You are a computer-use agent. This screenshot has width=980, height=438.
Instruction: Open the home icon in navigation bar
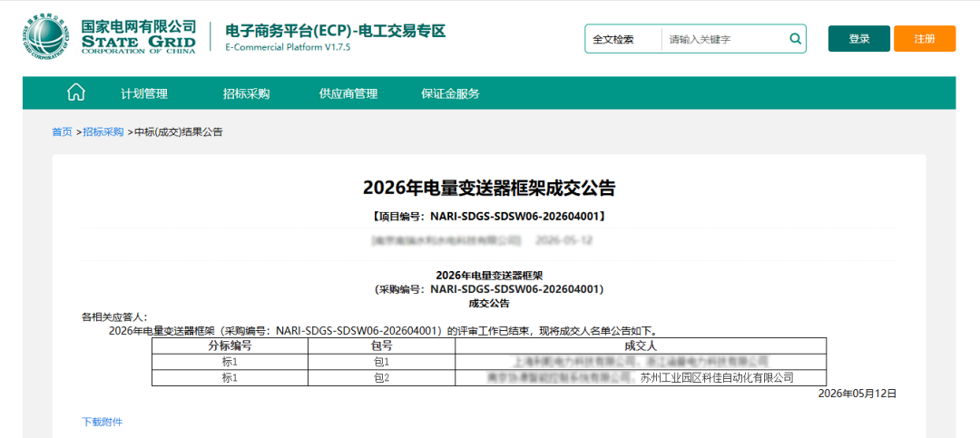tap(75, 93)
